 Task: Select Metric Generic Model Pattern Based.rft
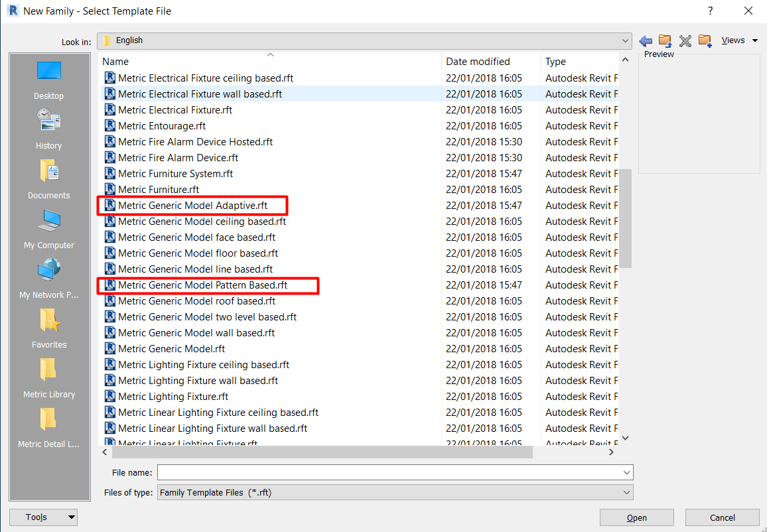202,285
